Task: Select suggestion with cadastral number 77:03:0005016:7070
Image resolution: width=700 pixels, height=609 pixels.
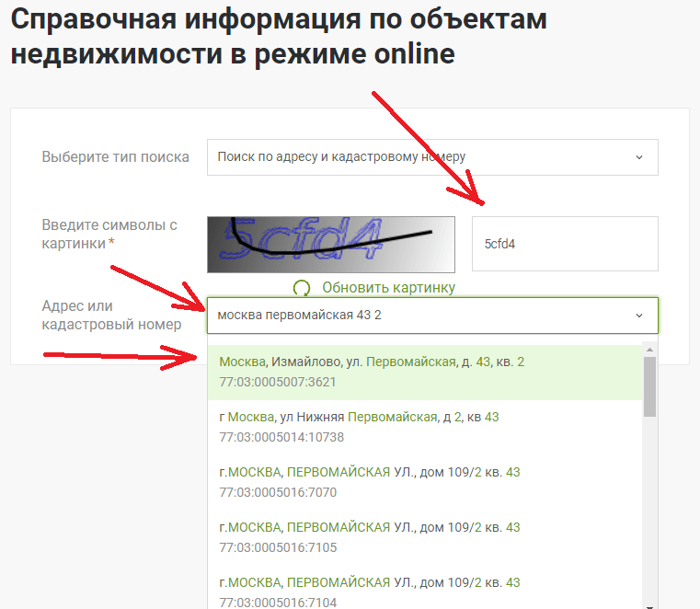Action: pyautogui.click(x=425, y=482)
